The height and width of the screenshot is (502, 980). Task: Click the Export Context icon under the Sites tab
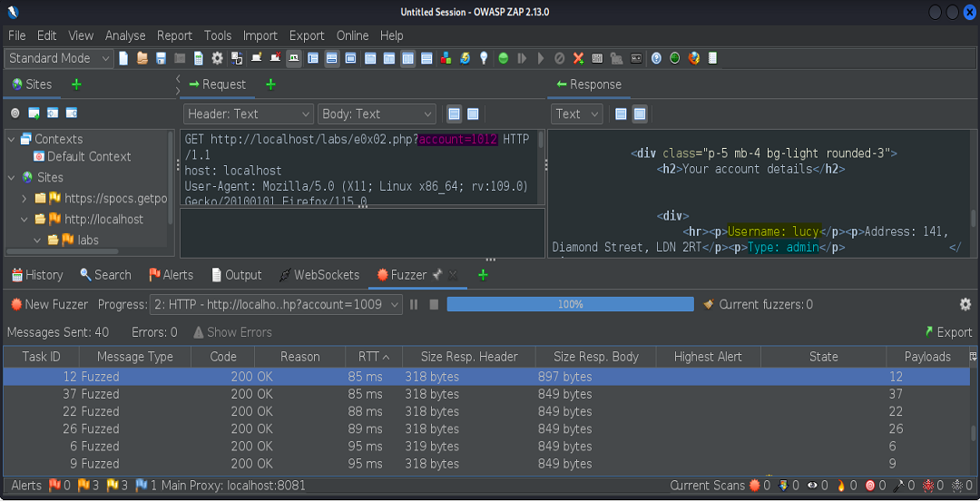tap(72, 113)
